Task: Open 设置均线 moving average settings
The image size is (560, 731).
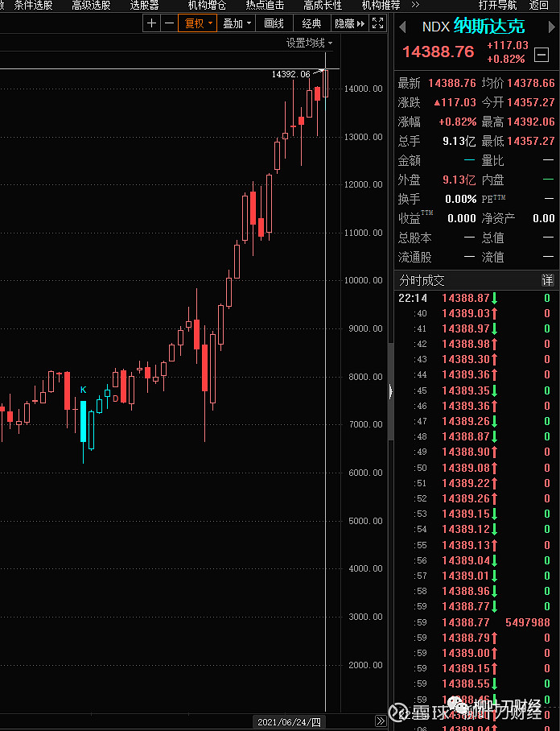Action: pos(309,43)
